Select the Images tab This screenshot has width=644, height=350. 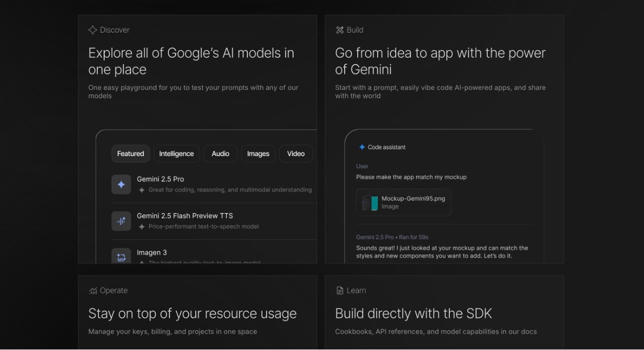coord(258,154)
